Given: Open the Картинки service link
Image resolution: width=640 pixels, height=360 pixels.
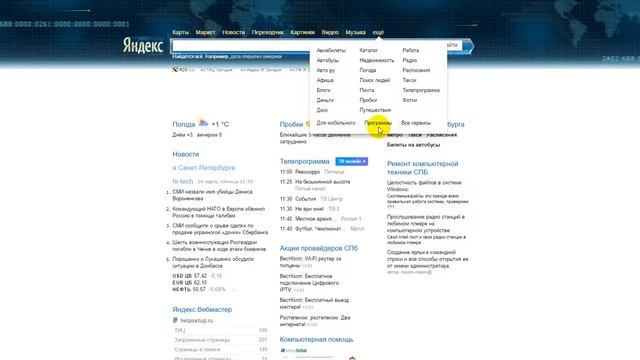Looking at the screenshot, I should (302, 32).
